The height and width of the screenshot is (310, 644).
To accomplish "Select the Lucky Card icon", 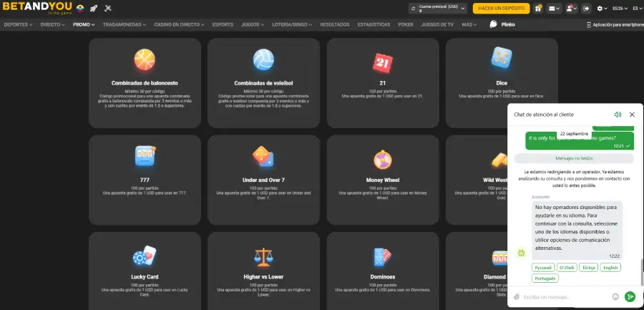I will coord(145,256).
